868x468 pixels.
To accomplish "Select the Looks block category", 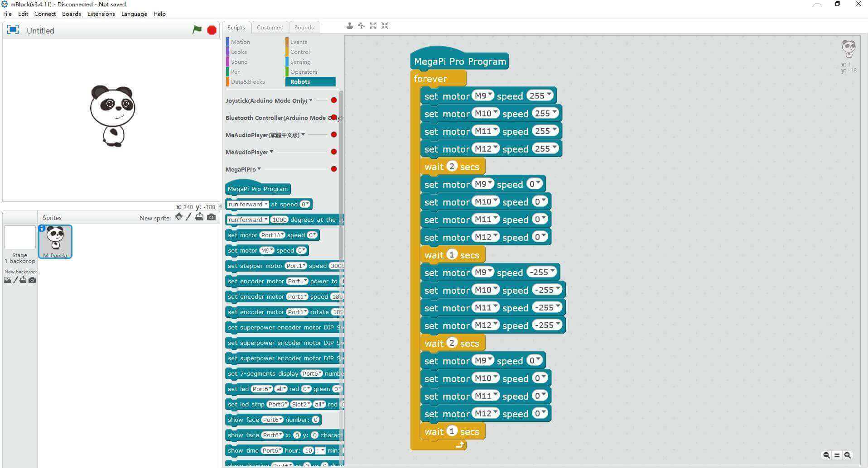I will [239, 52].
